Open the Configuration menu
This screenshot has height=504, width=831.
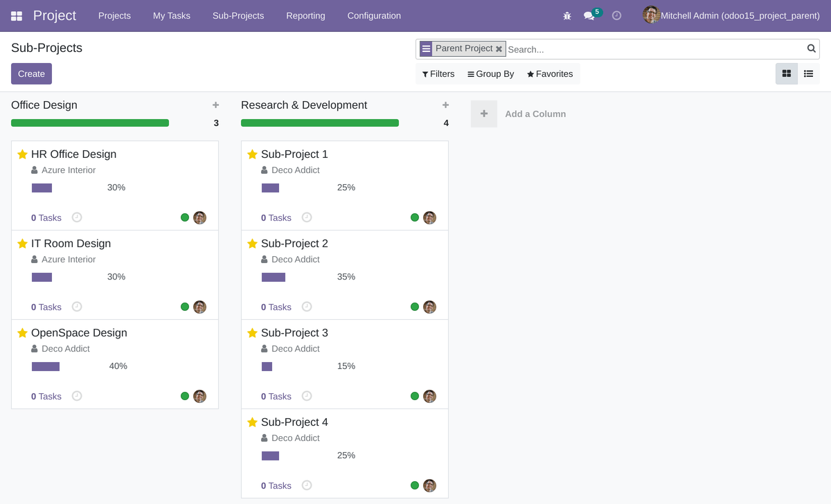(x=373, y=15)
